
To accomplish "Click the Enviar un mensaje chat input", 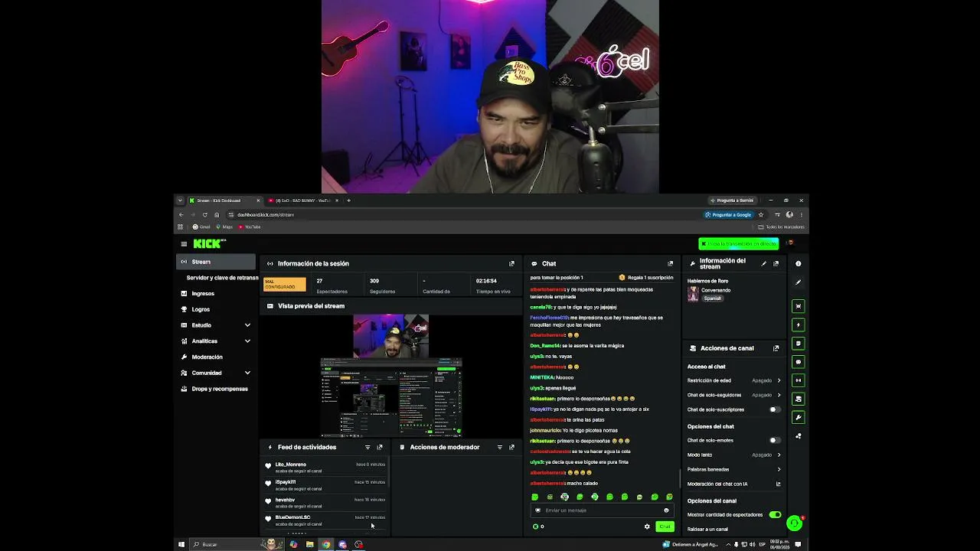I will point(601,510).
